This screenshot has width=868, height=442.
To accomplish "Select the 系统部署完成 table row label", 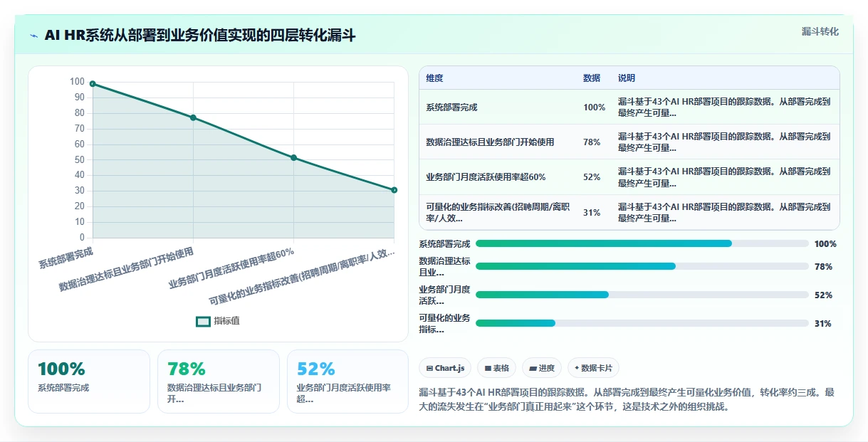I will click(451, 107).
